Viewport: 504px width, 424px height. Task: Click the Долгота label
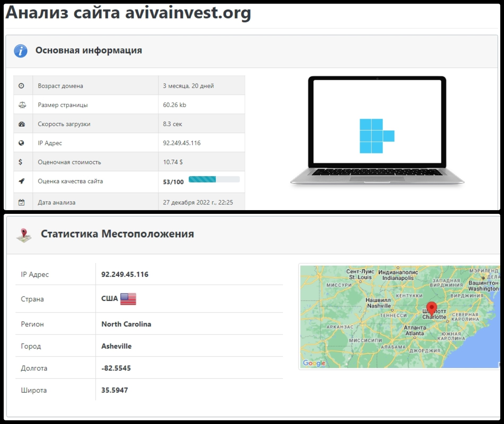pyautogui.click(x=34, y=368)
